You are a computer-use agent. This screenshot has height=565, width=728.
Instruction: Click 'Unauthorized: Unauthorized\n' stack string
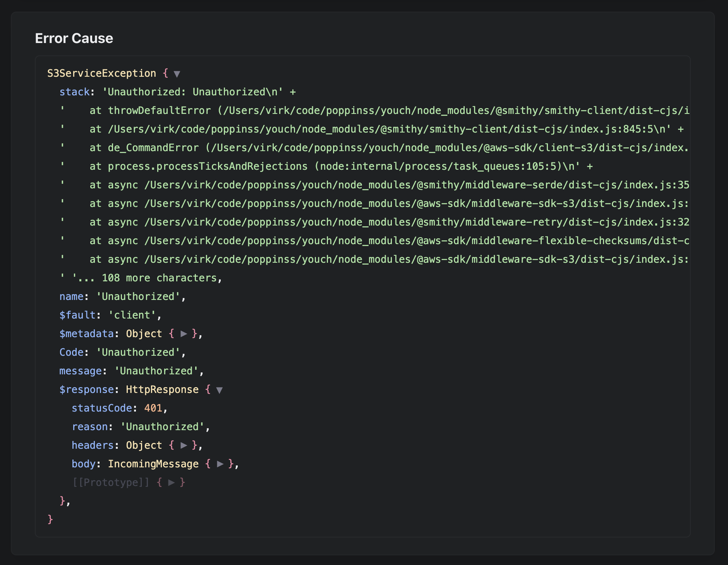coord(192,92)
